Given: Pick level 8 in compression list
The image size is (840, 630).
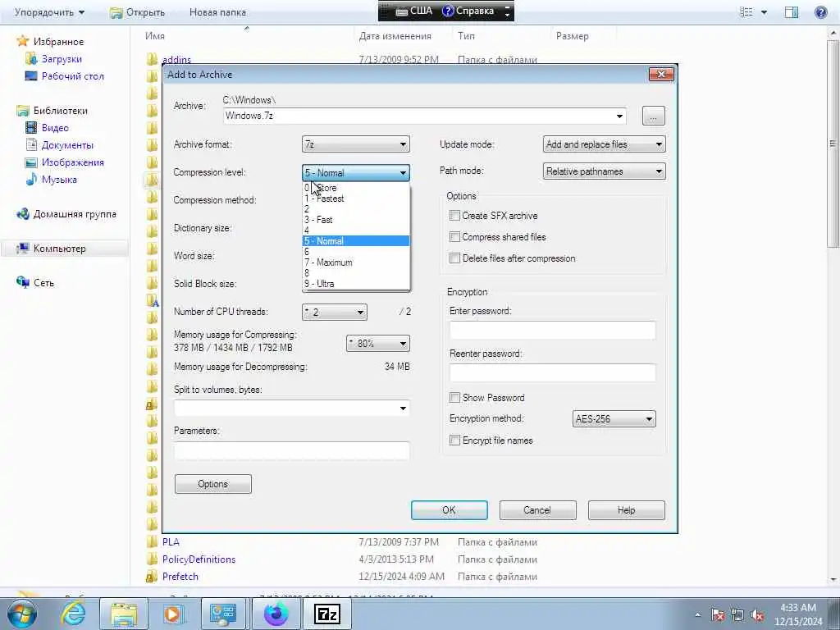Looking at the screenshot, I should [356, 273].
